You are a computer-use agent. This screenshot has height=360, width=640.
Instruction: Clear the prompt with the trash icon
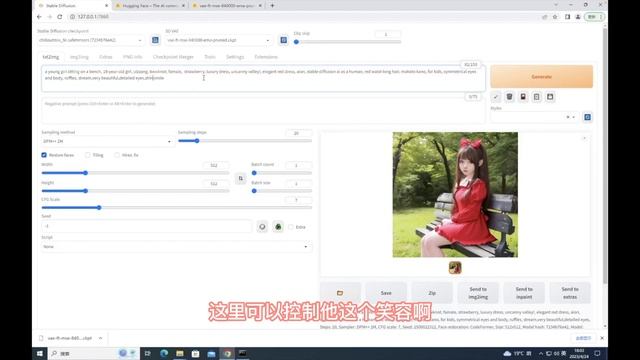point(509,97)
